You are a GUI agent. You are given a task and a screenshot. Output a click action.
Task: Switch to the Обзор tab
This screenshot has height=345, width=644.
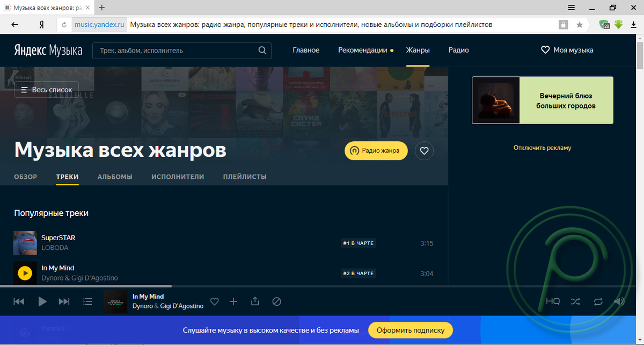pos(26,177)
